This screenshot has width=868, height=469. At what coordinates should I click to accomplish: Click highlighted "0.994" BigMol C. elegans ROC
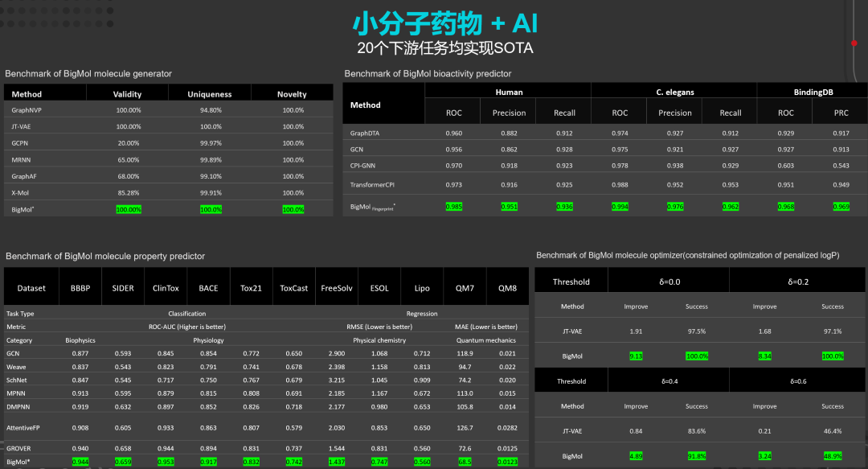620,207
